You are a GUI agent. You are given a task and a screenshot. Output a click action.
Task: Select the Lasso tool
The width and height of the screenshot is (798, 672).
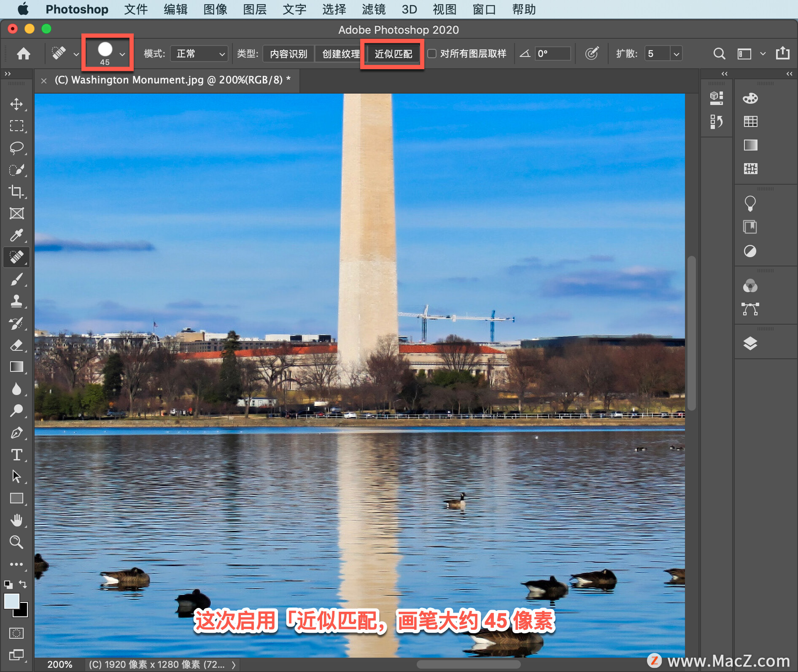pos(16,148)
